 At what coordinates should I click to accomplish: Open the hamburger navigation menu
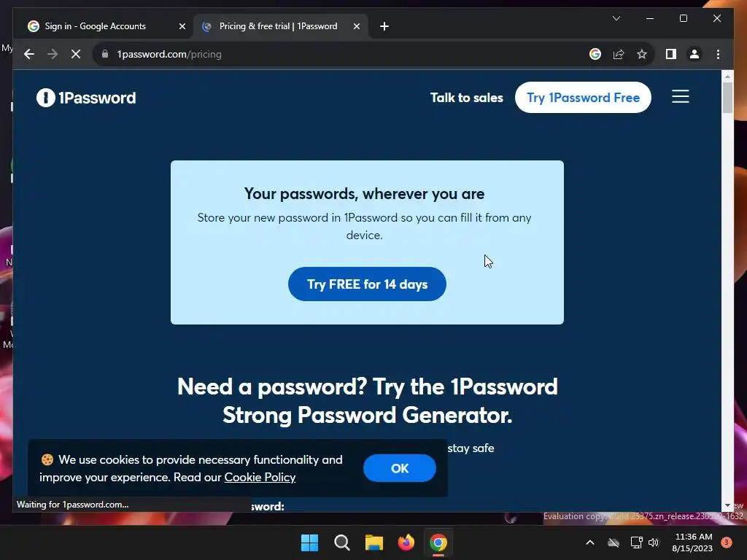681,96
